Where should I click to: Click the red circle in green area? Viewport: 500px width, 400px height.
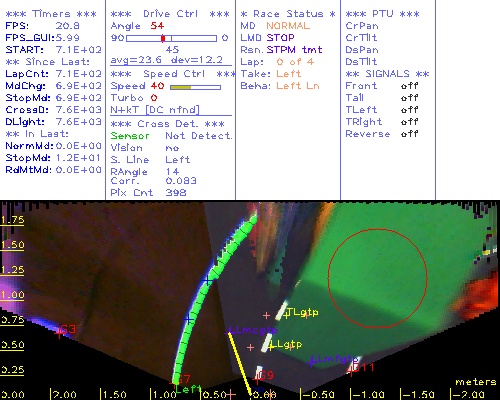point(378,278)
